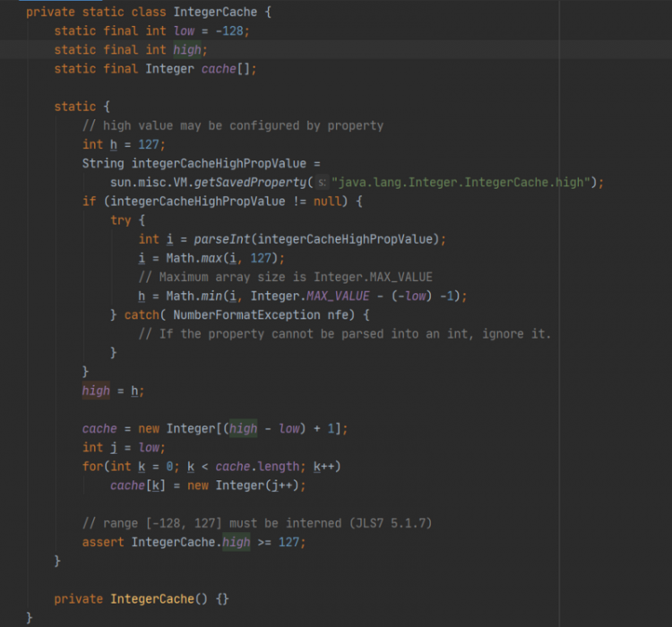Click highlighted high in "high = h;"
The width and height of the screenshot is (672, 627).
(x=96, y=391)
